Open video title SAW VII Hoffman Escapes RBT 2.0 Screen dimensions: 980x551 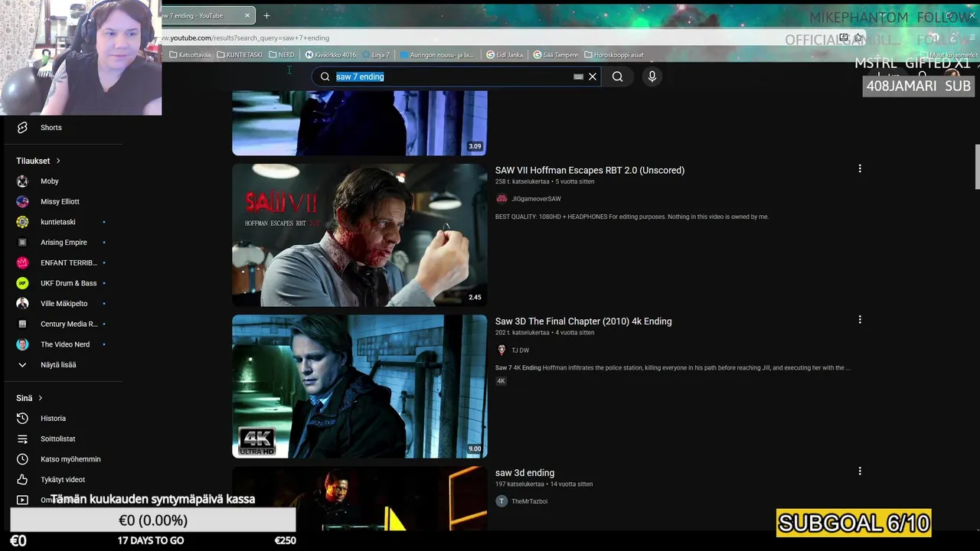click(590, 171)
